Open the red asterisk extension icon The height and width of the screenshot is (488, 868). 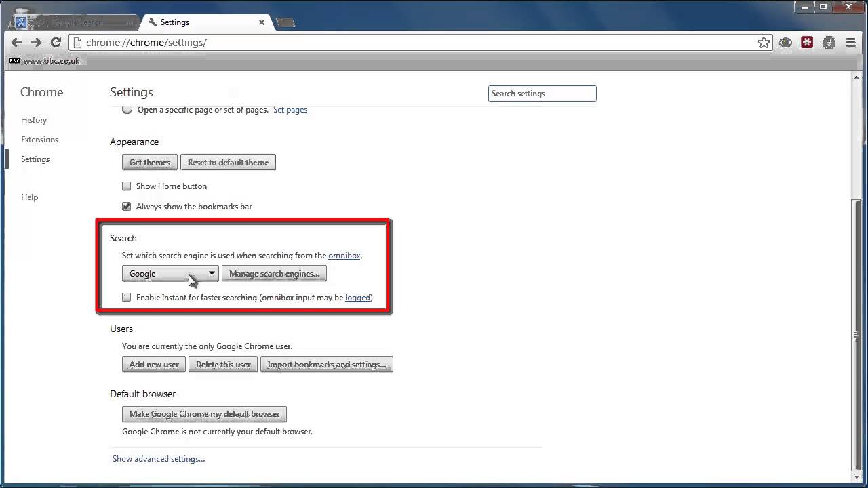807,43
